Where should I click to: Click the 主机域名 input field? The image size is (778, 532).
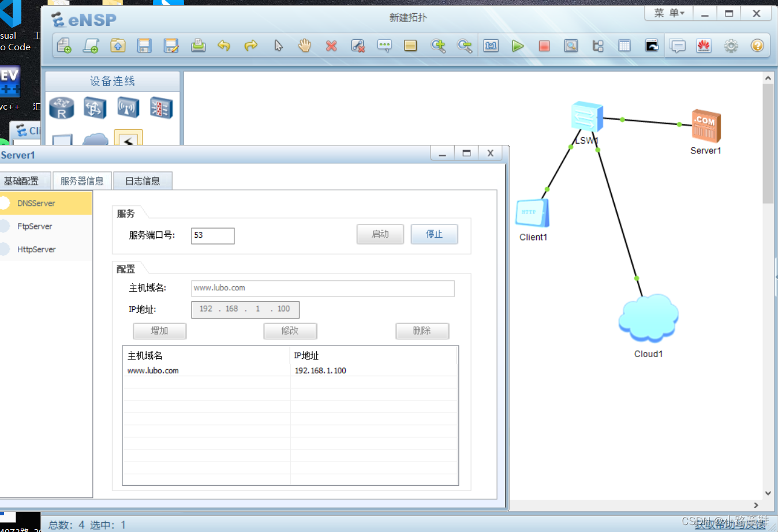click(x=323, y=288)
